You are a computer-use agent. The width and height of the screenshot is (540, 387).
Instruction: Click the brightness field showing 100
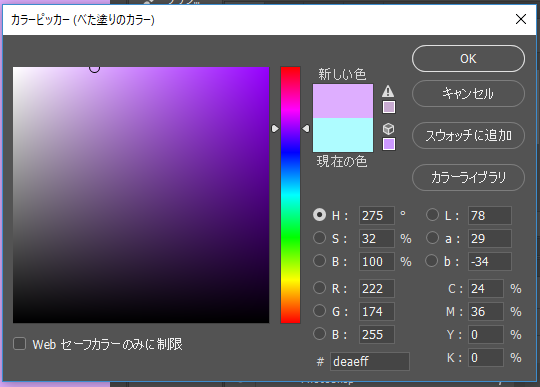376,262
